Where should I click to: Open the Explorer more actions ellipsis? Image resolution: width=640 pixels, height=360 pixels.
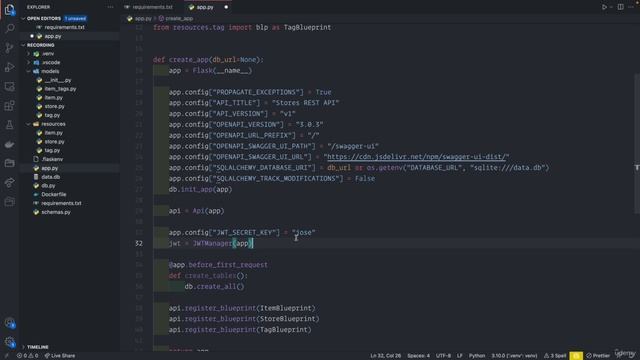pos(110,7)
